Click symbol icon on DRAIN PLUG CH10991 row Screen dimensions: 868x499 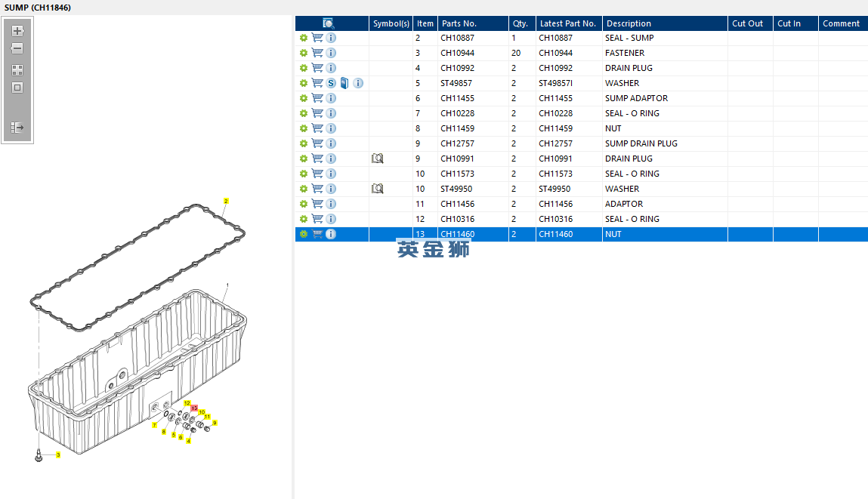coord(378,159)
